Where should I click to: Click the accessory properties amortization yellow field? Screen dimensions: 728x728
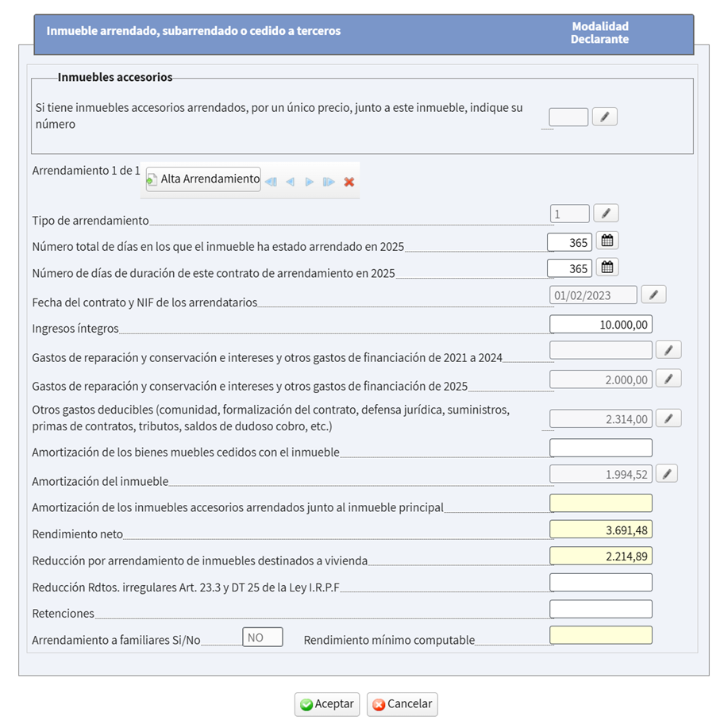(601, 503)
